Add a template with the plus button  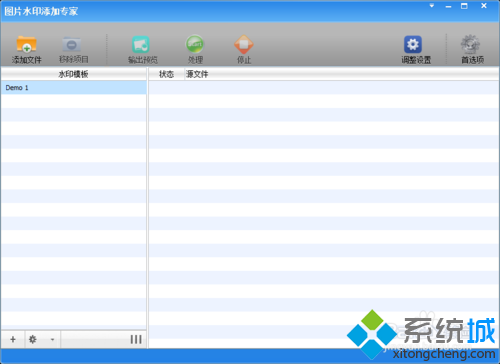point(13,339)
